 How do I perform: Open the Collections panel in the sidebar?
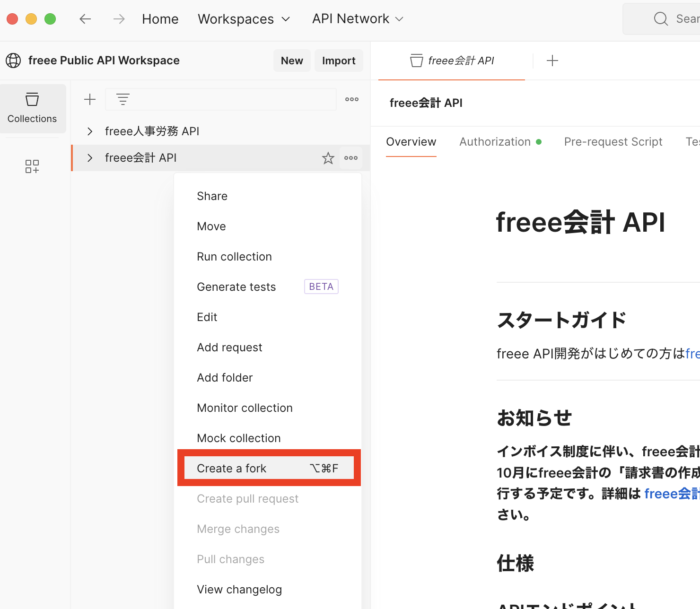(32, 108)
